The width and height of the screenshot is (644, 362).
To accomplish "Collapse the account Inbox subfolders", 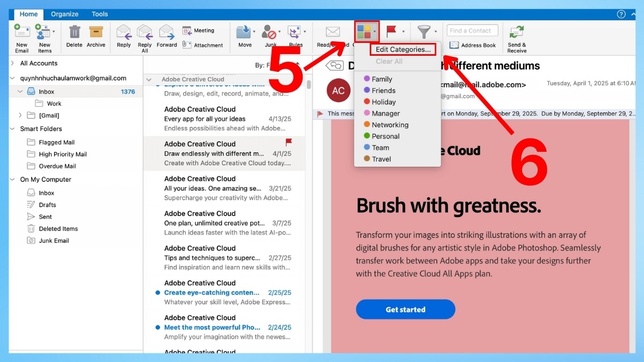I will click(20, 92).
